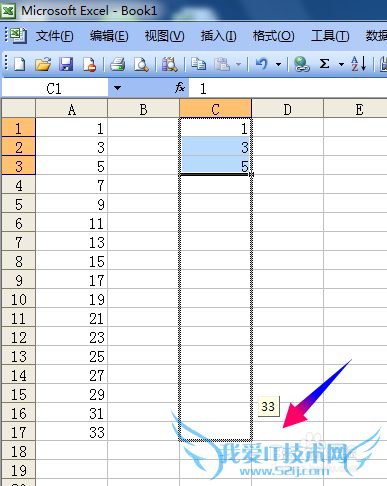The image size is (387, 486).
Task: Open the 编辑(E) menu
Action: point(109,36)
